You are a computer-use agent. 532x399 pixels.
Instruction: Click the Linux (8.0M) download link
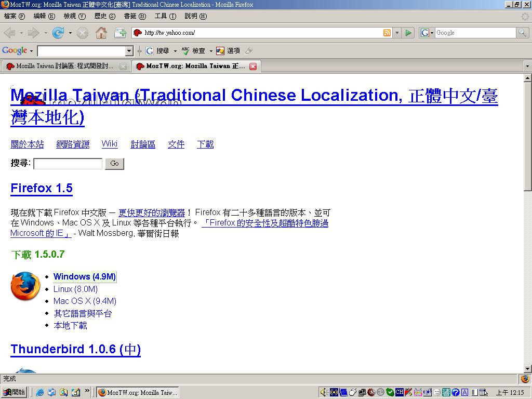75,289
